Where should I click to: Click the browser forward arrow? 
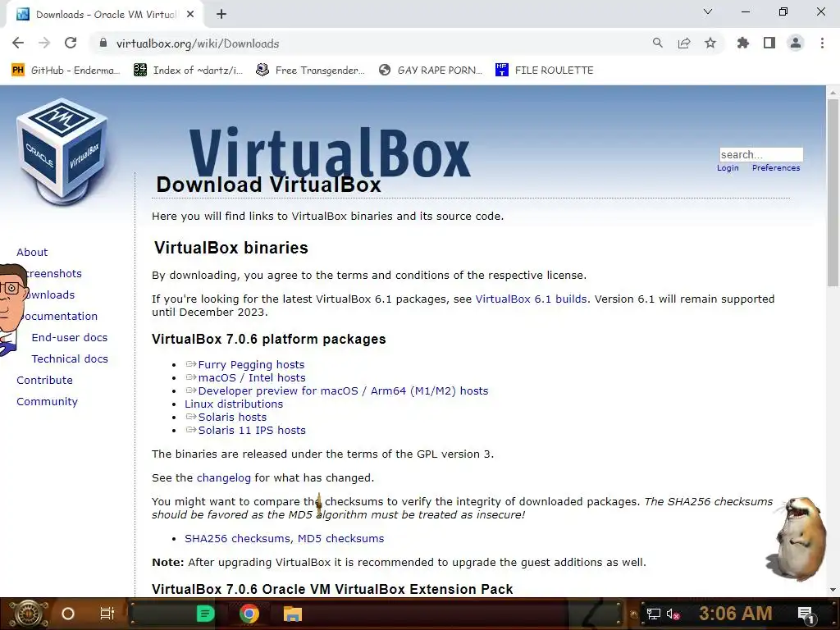[44, 43]
